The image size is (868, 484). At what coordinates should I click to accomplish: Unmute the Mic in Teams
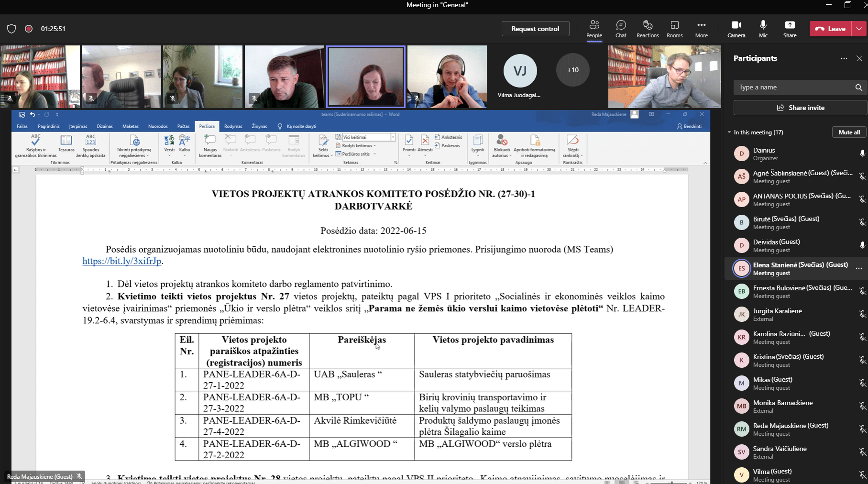[x=763, y=28]
